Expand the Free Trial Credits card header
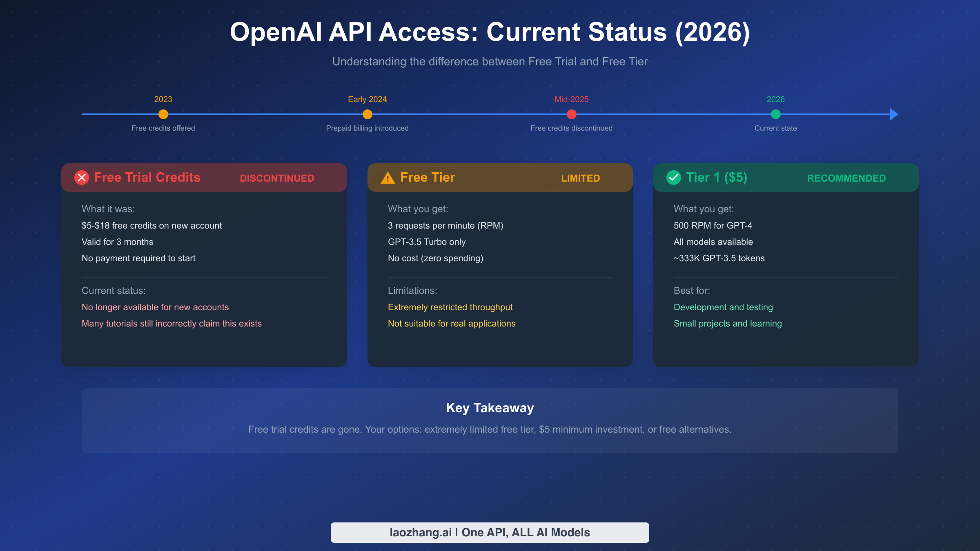 (203, 178)
